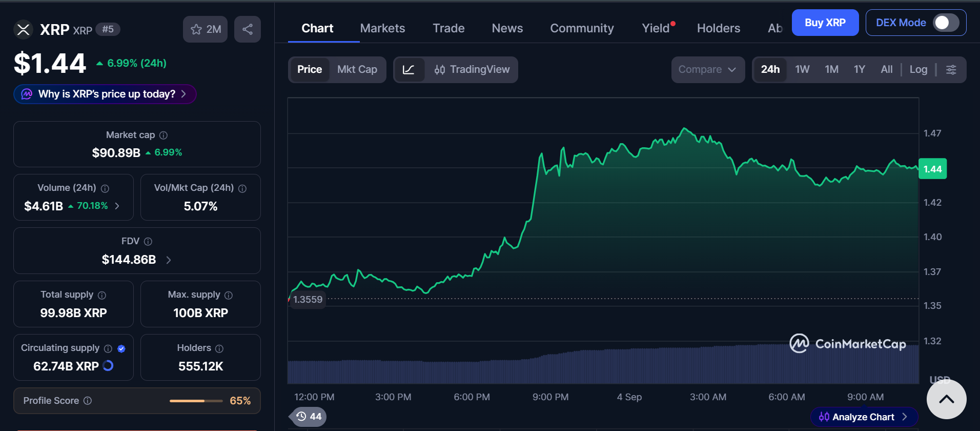Select the Mkt Cap chart view
980x431 pixels.
coord(357,70)
